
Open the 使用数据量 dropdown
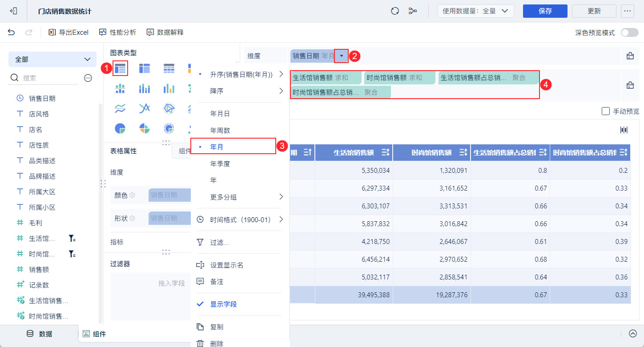476,11
